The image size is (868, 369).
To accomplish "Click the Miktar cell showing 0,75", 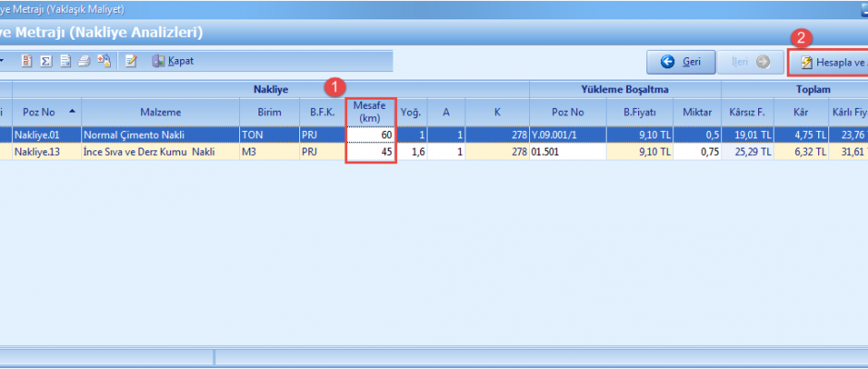I will point(696,151).
